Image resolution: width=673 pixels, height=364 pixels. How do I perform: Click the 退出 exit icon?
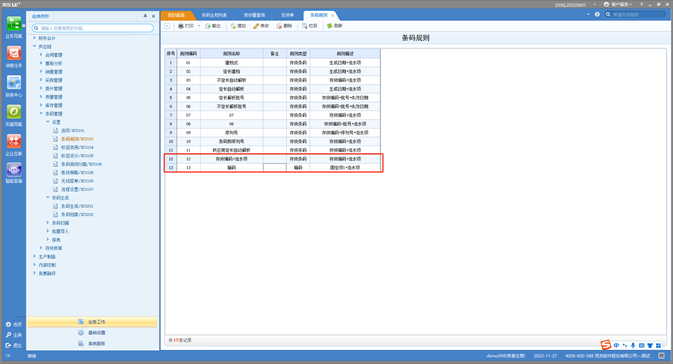(x=8, y=345)
